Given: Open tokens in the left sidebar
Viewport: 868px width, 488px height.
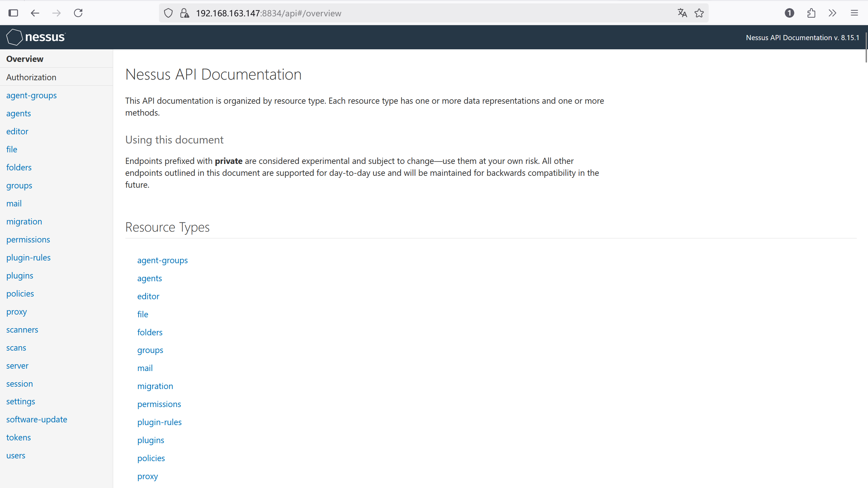Looking at the screenshot, I should 19,438.
